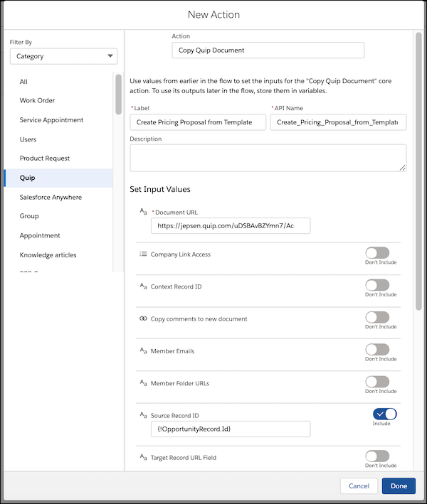Click the Set Input Values heading
Viewport: 427px width, 504px height.
[x=160, y=189]
